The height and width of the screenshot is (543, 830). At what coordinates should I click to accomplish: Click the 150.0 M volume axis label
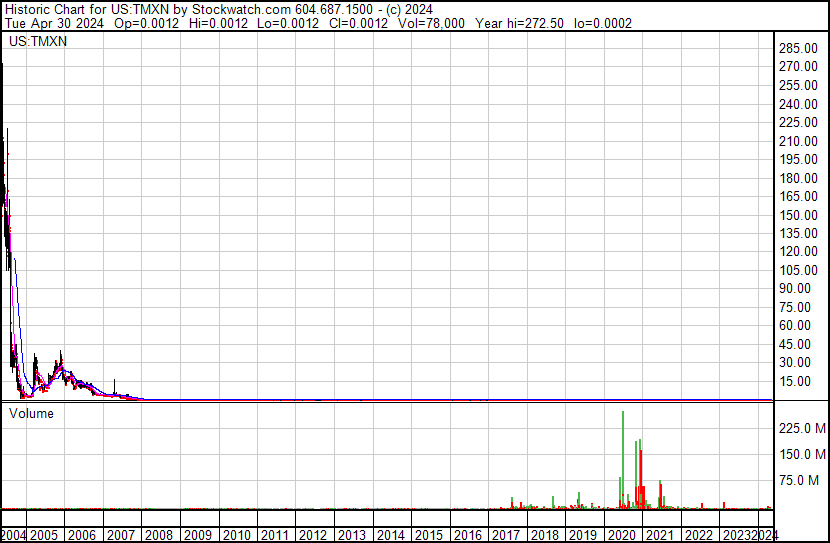point(802,454)
